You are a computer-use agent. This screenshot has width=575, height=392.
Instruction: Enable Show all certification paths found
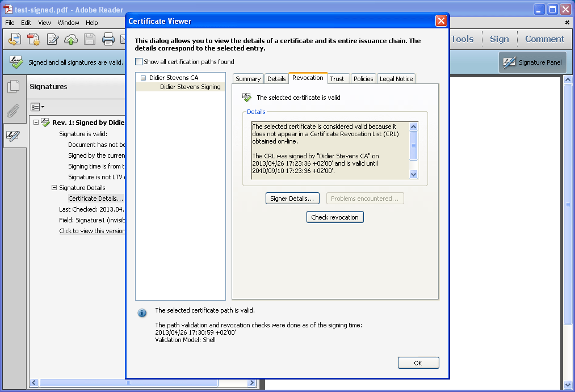click(x=139, y=62)
